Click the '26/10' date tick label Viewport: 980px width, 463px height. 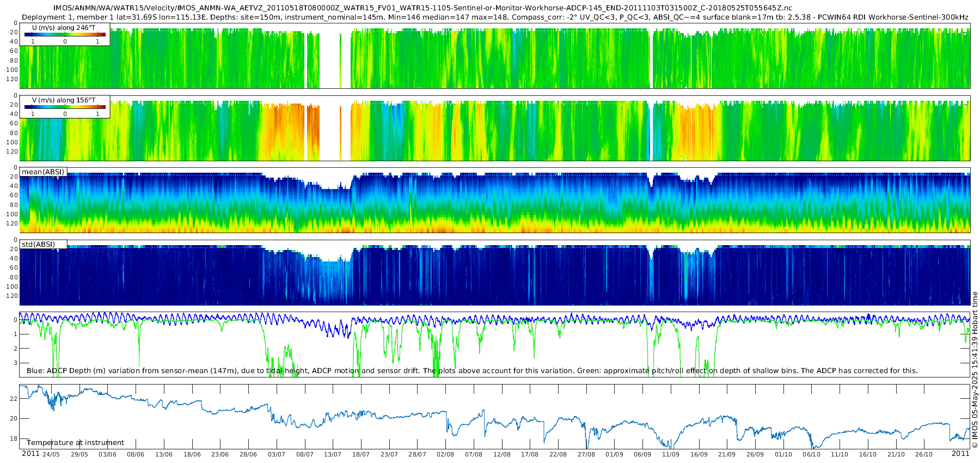click(924, 454)
